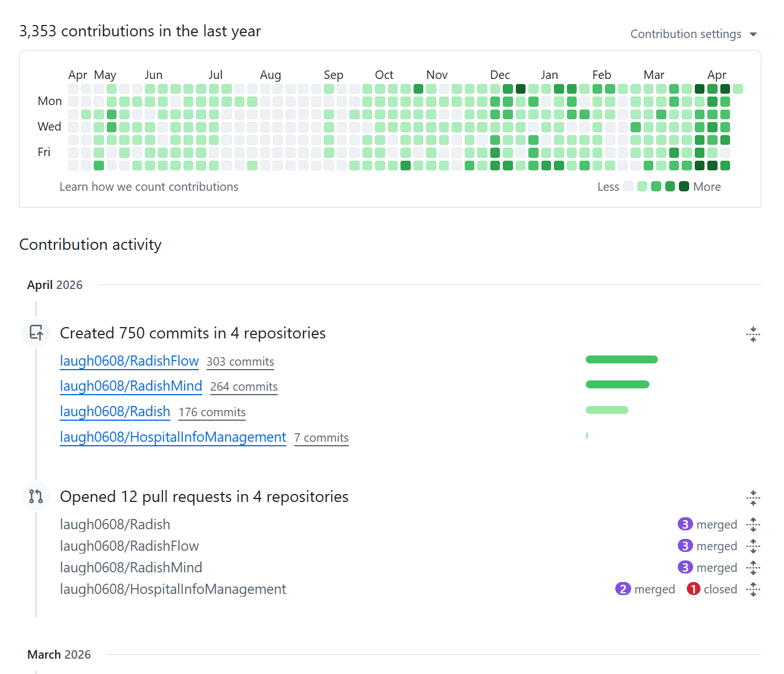Open the Contribution settings dropdown

(694, 34)
